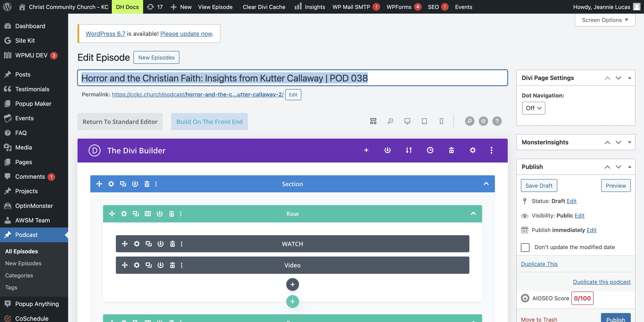Click the Divi Builder plus load-layout icon

(366, 150)
